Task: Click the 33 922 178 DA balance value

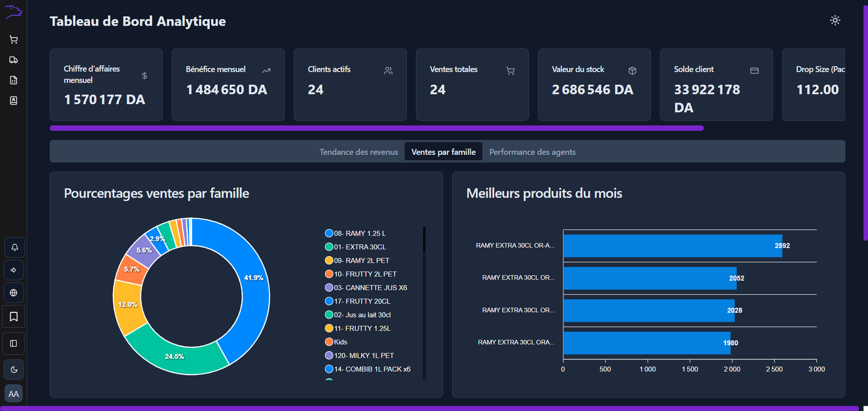Action: click(x=707, y=98)
